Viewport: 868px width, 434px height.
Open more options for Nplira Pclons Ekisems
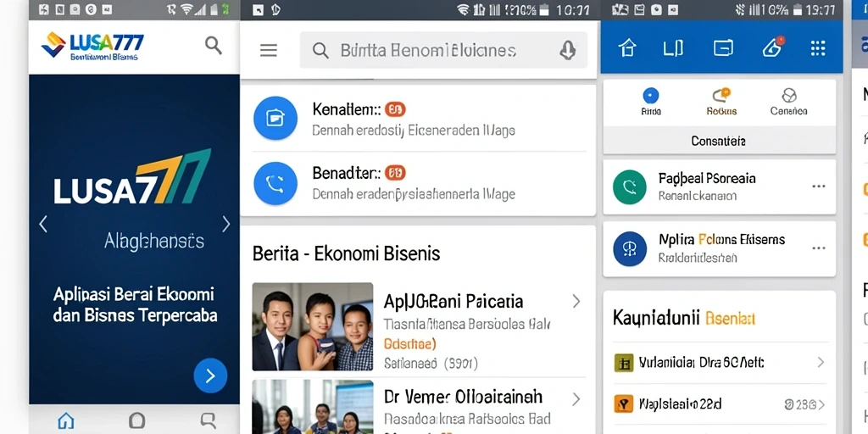(x=819, y=248)
